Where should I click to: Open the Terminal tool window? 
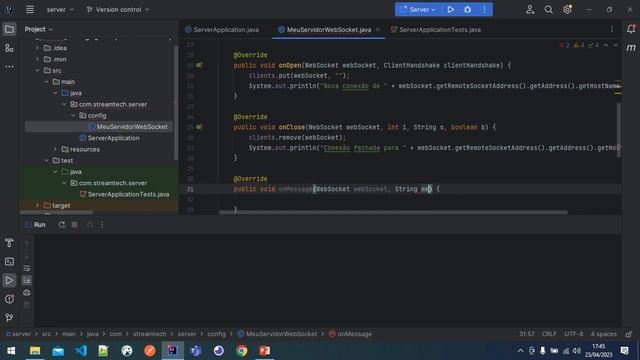point(9,262)
